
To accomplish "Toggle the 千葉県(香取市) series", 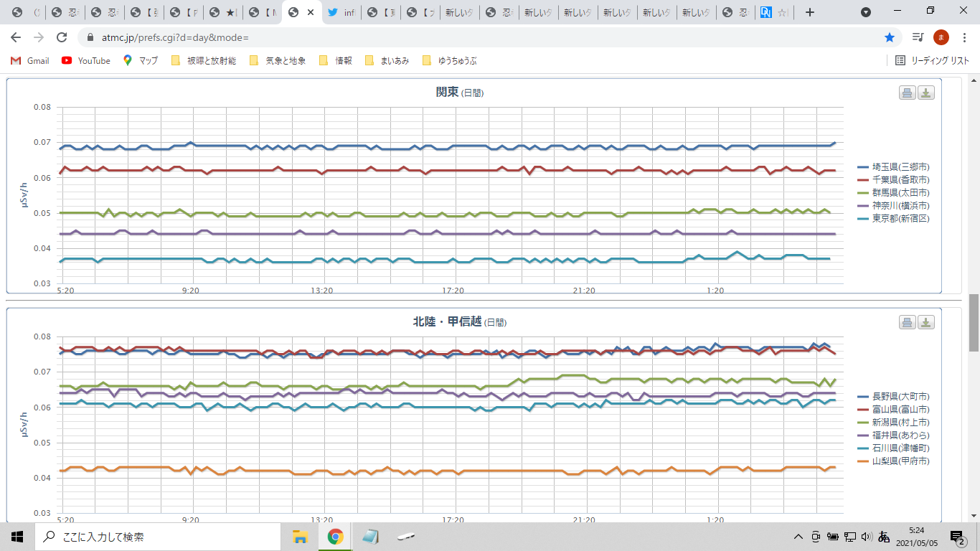I will click(893, 180).
